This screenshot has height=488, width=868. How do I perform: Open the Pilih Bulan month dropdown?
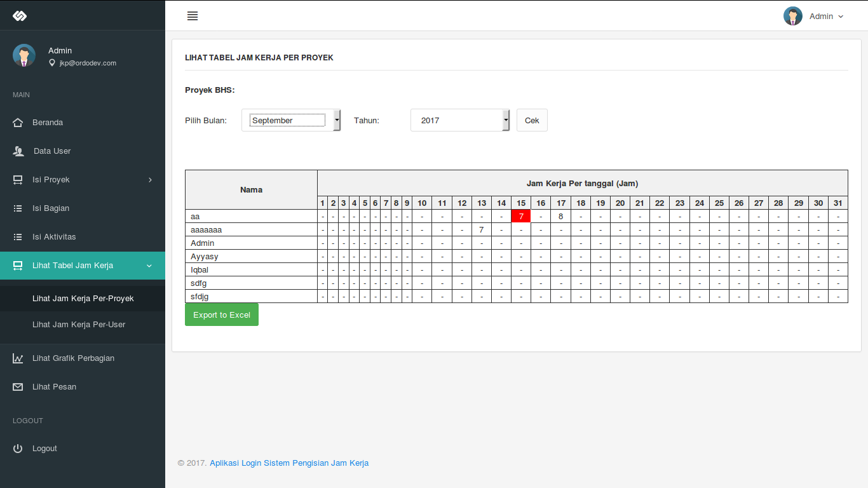point(291,120)
